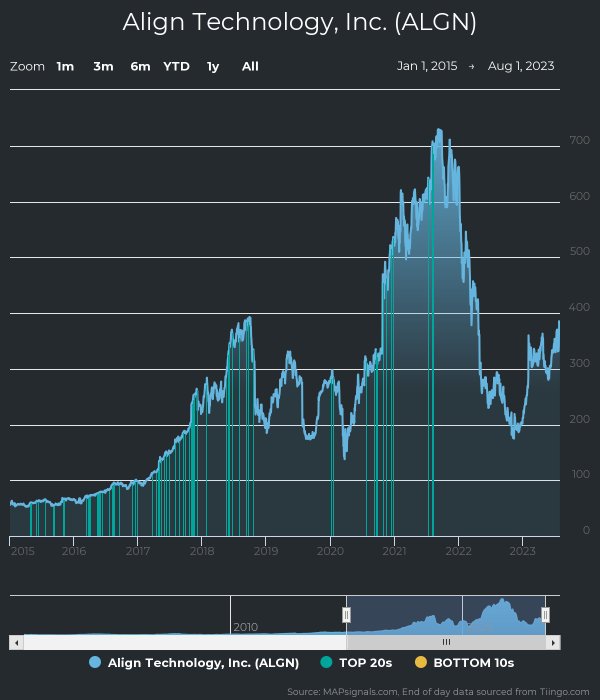The height and width of the screenshot is (700, 600).
Task: Set zoom to 6m range
Action: pos(140,66)
